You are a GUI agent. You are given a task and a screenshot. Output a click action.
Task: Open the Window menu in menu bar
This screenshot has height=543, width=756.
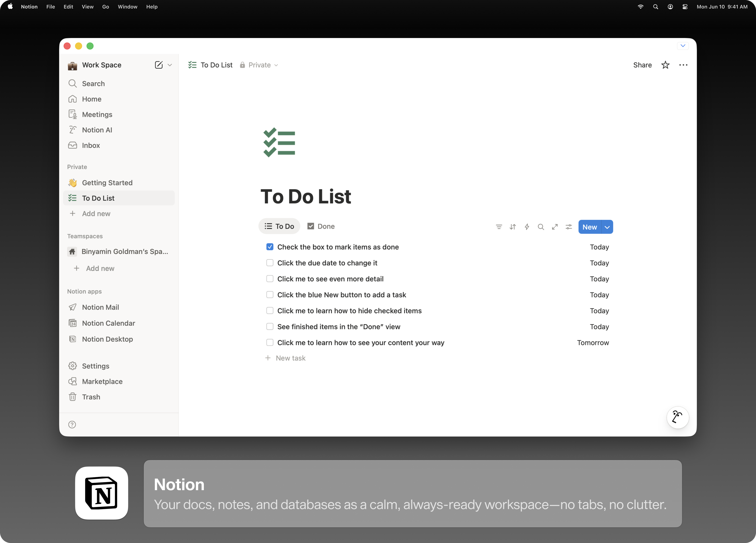(x=127, y=7)
